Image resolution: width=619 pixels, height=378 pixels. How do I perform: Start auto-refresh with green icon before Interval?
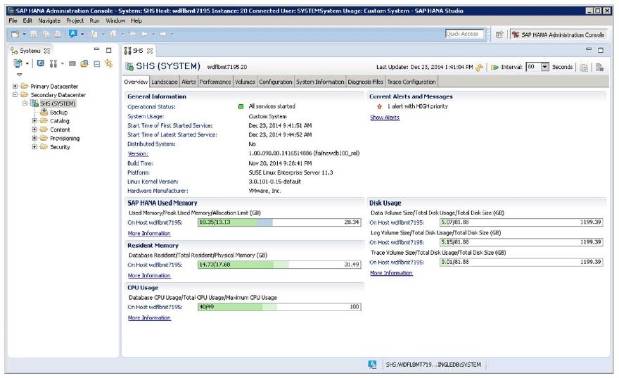pyautogui.click(x=494, y=67)
